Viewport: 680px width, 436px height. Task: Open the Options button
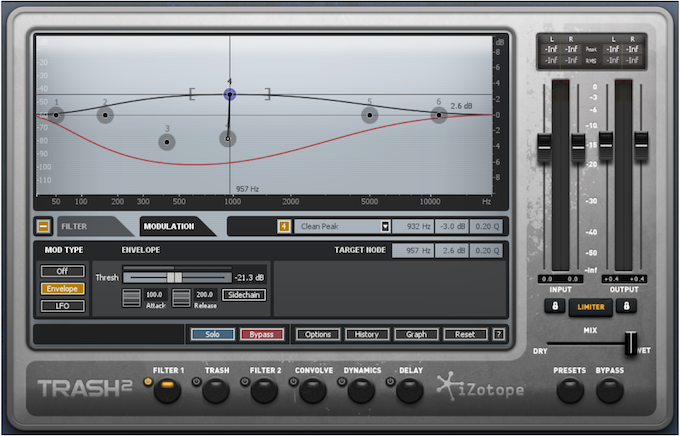318,334
